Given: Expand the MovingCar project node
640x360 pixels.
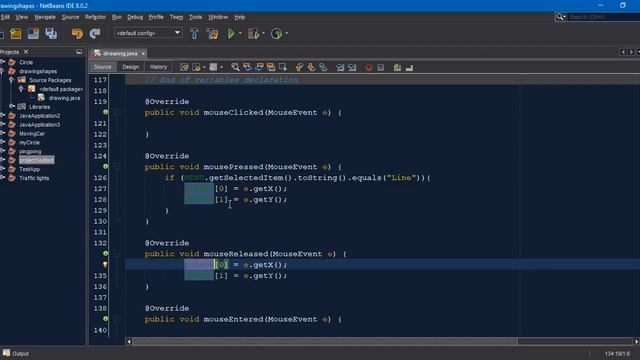Looking at the screenshot, I should (3, 133).
